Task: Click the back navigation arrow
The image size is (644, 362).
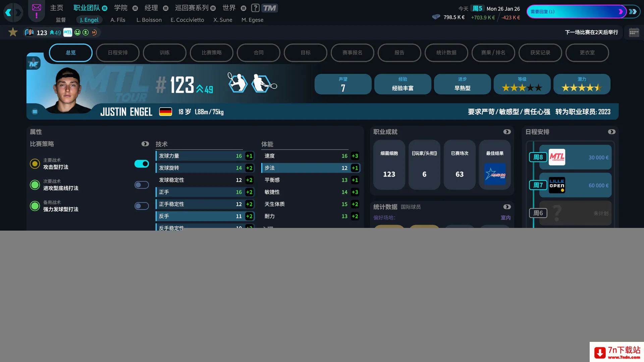Action: click(x=8, y=13)
